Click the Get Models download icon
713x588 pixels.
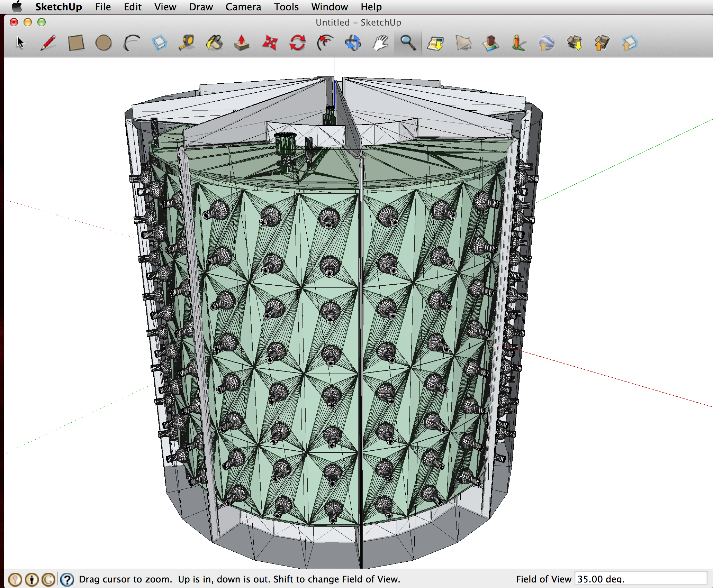[x=575, y=43]
